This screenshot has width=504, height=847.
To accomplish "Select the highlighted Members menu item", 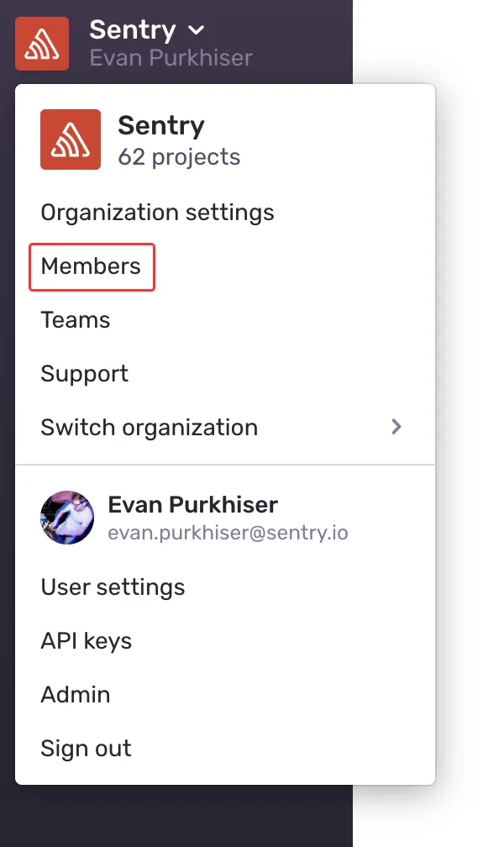I will (91, 266).
